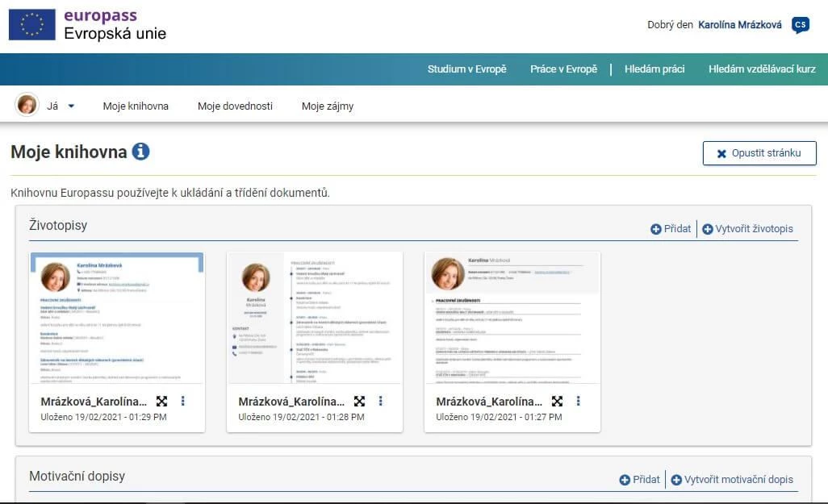Open Moje dovednosti tab
The image size is (828, 504).
[235, 106]
